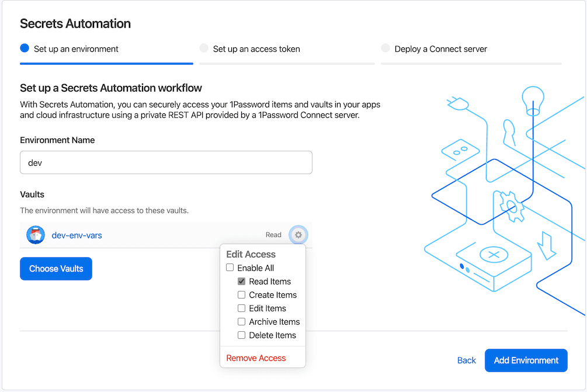Click the blue step progress bar
The height and width of the screenshot is (392, 587).
click(106, 62)
